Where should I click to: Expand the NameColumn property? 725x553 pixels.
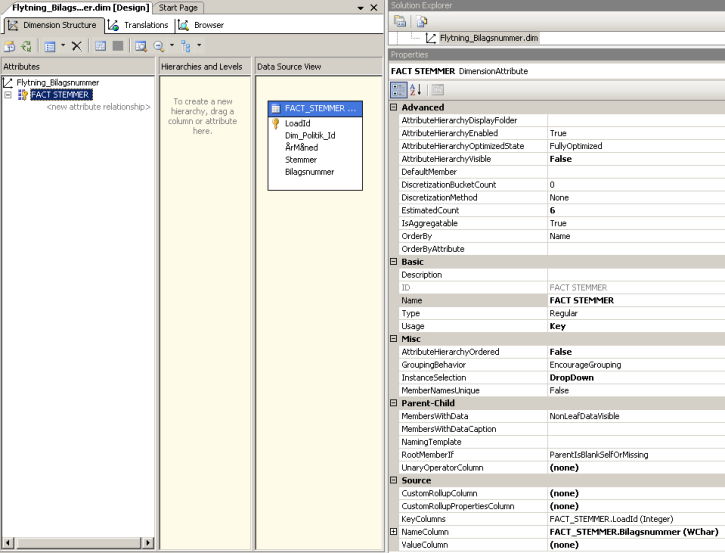(x=393, y=532)
